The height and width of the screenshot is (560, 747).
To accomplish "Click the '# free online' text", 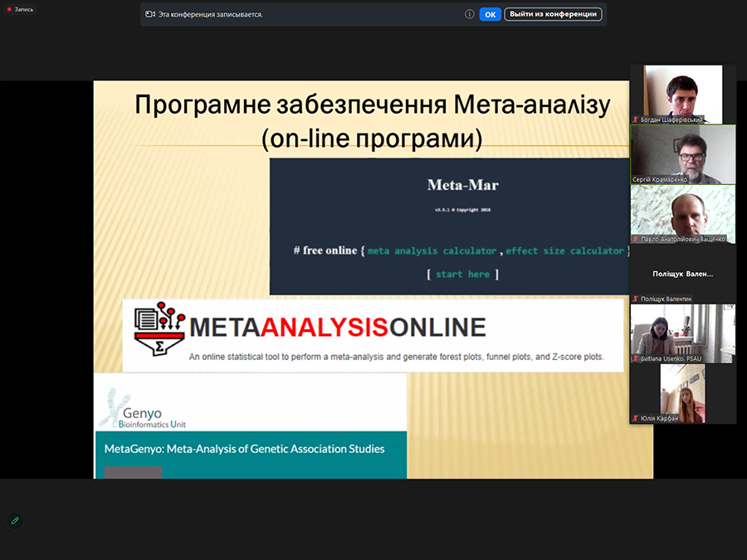I will (325, 251).
